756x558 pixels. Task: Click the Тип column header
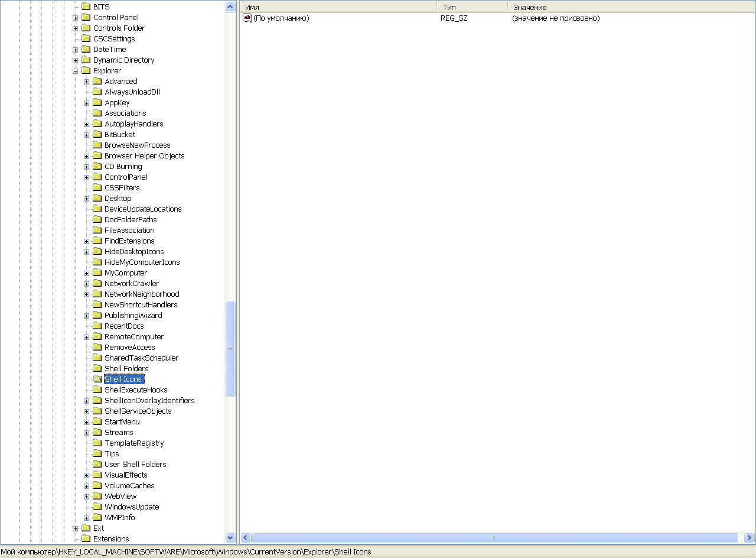(472, 7)
